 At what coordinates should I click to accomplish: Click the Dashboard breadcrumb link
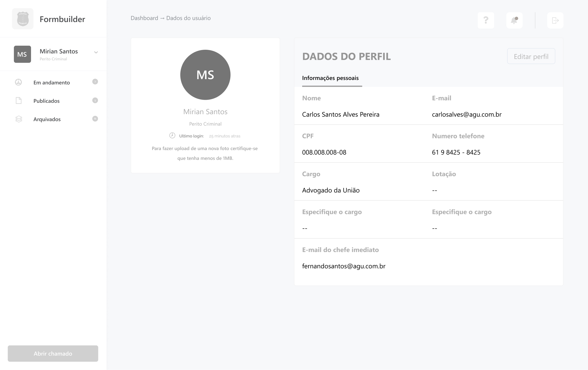(x=144, y=18)
